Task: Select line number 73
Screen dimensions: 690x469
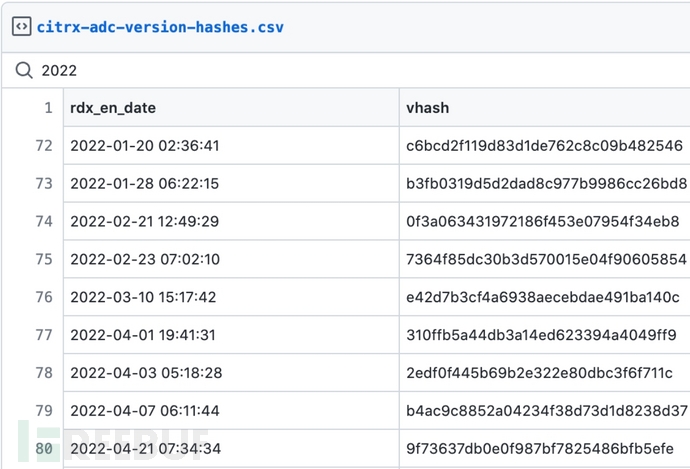Action: (x=43, y=184)
